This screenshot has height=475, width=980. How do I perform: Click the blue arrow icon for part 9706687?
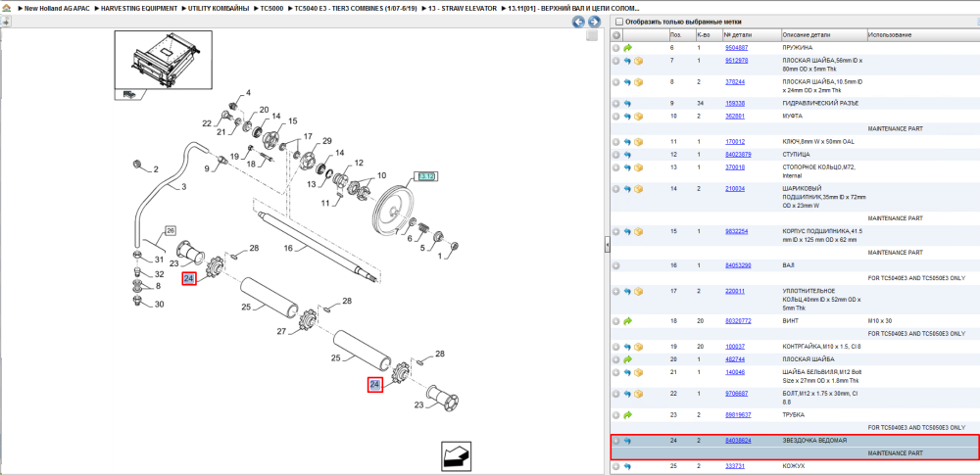click(627, 394)
